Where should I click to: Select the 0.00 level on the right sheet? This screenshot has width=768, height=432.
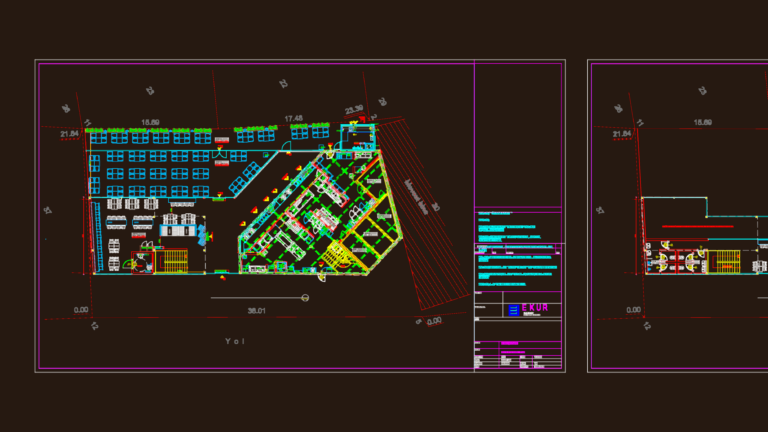point(633,310)
